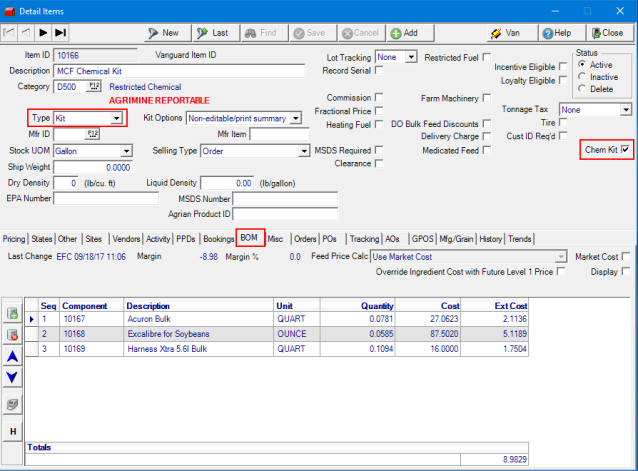Image resolution: width=638 pixels, height=471 pixels.
Task: Uncheck the Chem Kit checkbox
Action: 626,150
